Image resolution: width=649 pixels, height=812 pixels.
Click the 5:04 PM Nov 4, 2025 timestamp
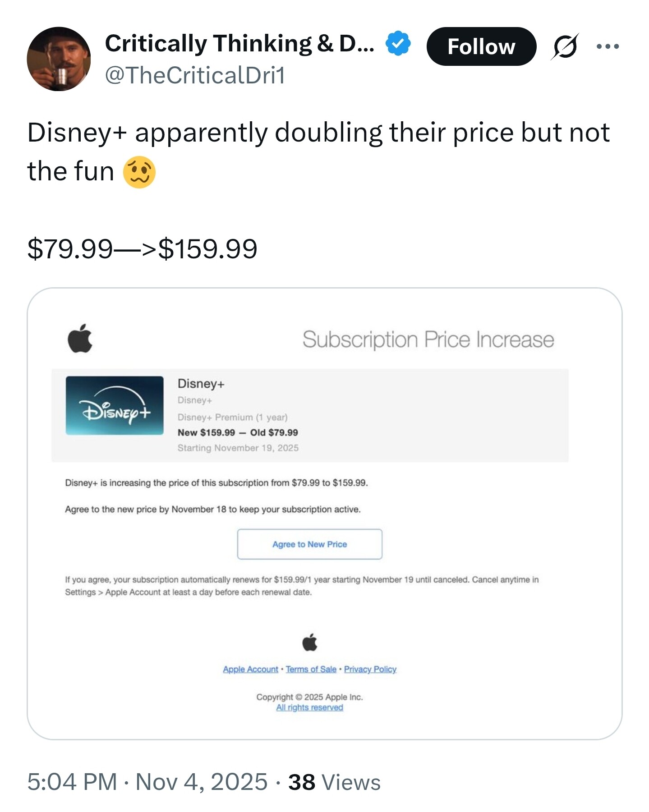click(147, 782)
